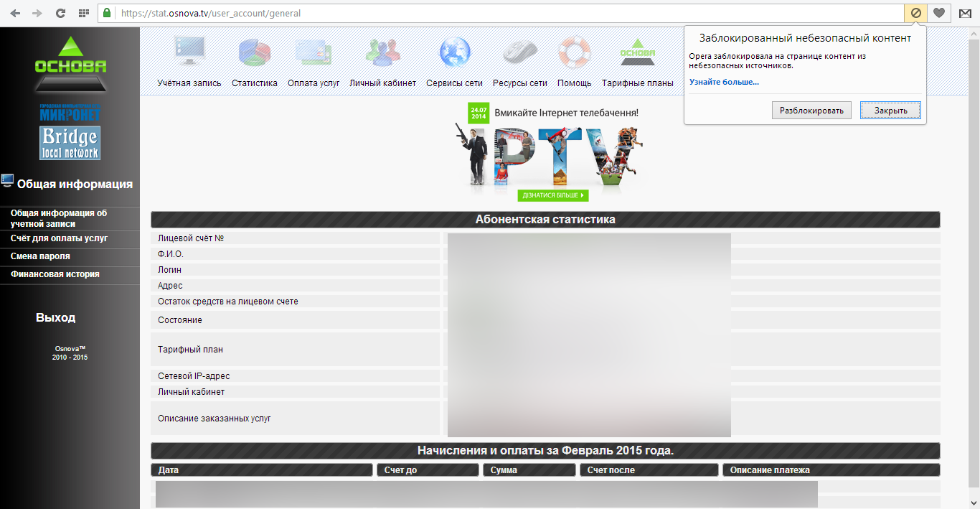Viewport: 980px width, 509px height.
Task: Open Смена пароля in sidebar
Action: click(40, 256)
